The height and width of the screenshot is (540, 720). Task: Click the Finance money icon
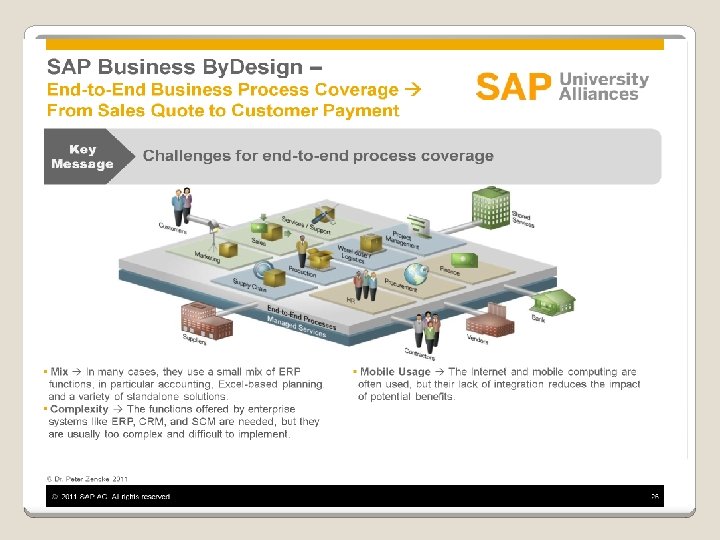464,260
